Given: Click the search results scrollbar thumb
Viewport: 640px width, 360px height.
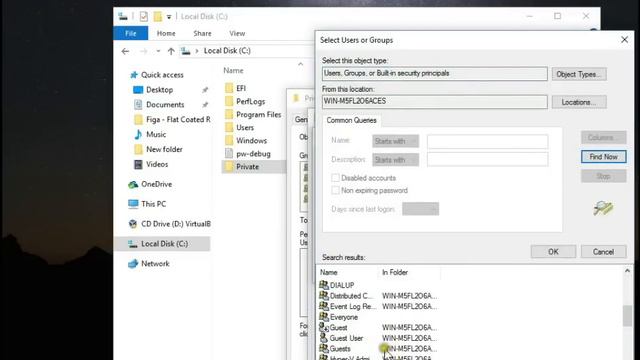Looking at the screenshot, I should click(627, 316).
